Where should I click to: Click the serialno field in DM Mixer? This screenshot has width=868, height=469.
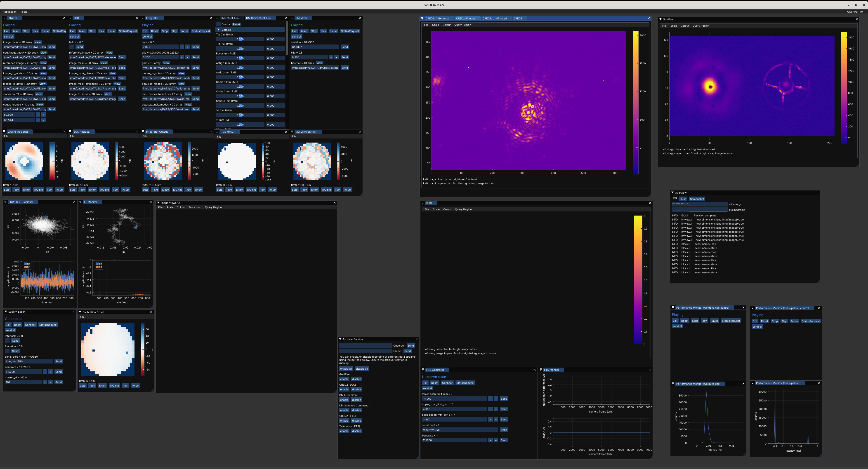pos(315,47)
